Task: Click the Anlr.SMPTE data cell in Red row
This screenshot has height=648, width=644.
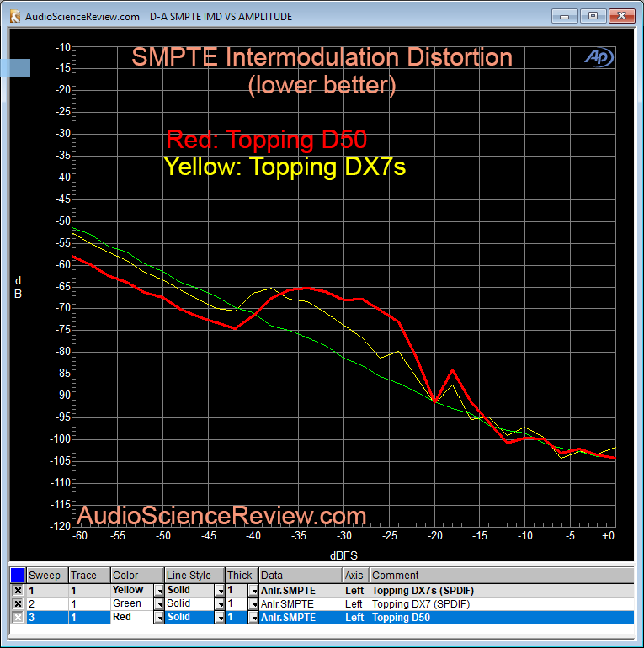Action: point(301,618)
